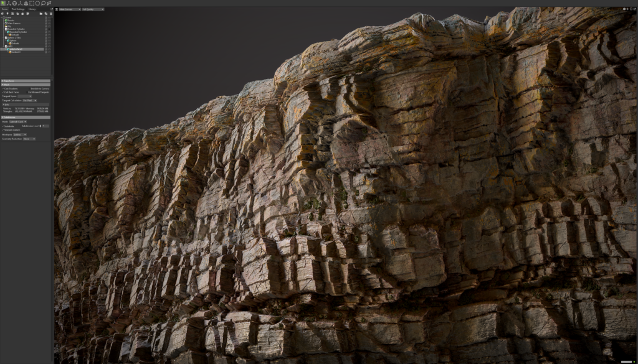Toggle the Cull Back Faces checkbox
This screenshot has width=638, height=364.
click(x=3, y=92)
